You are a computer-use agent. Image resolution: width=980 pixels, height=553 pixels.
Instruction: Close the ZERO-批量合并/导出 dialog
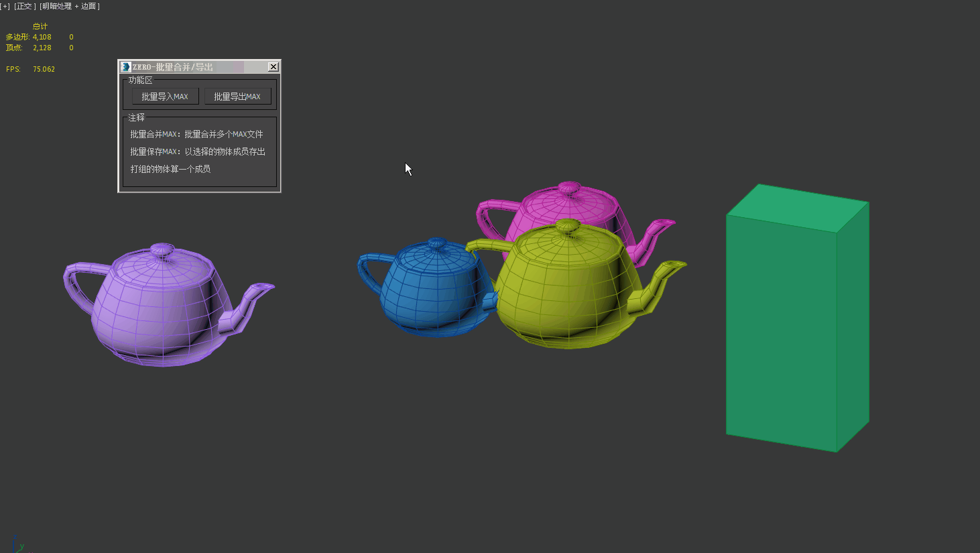(273, 67)
